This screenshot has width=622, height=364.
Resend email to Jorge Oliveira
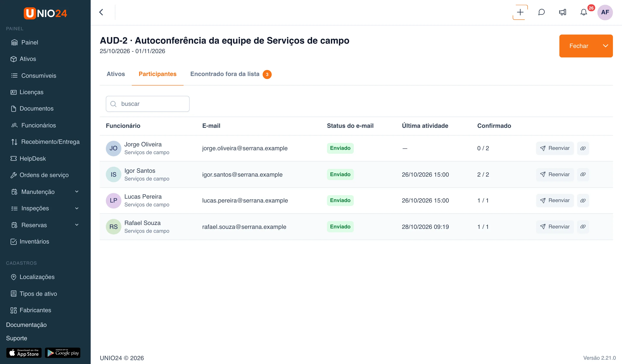pyautogui.click(x=555, y=148)
